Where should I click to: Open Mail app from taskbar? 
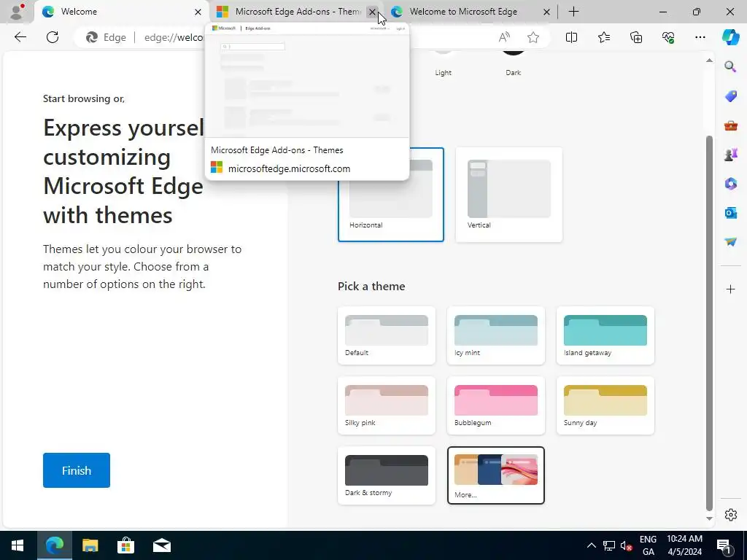(x=162, y=545)
